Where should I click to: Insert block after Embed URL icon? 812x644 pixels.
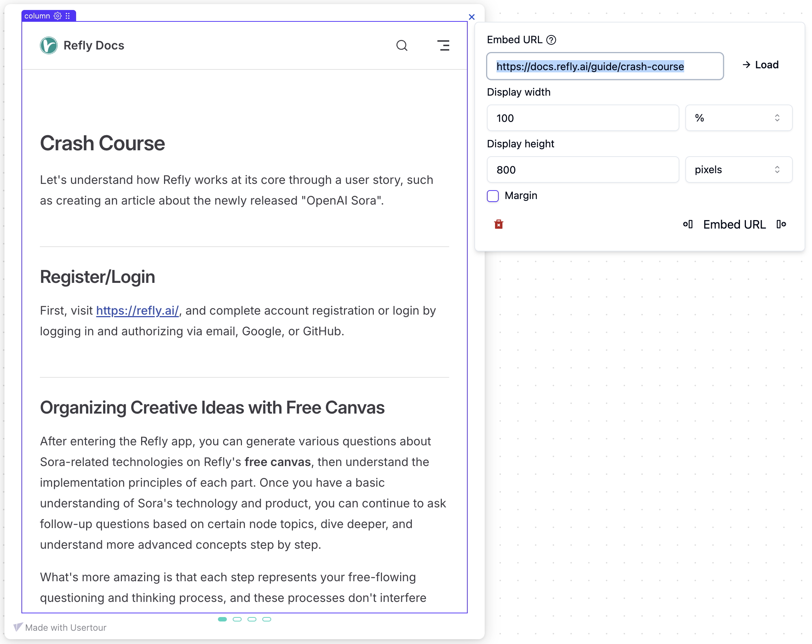tap(781, 224)
